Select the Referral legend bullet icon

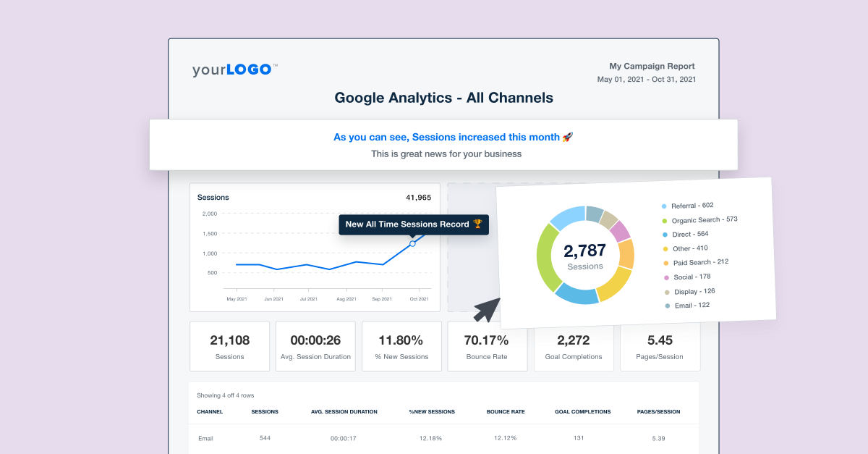663,206
